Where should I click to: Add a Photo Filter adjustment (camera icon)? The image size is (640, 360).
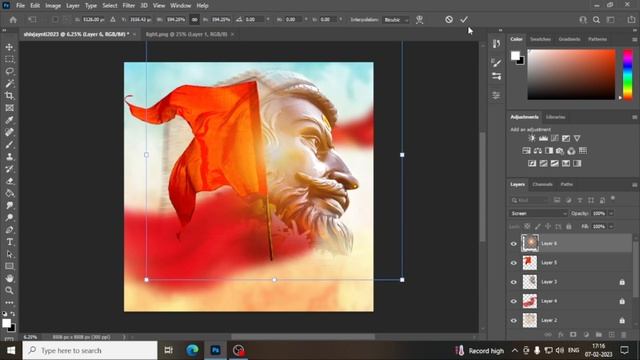click(560, 151)
